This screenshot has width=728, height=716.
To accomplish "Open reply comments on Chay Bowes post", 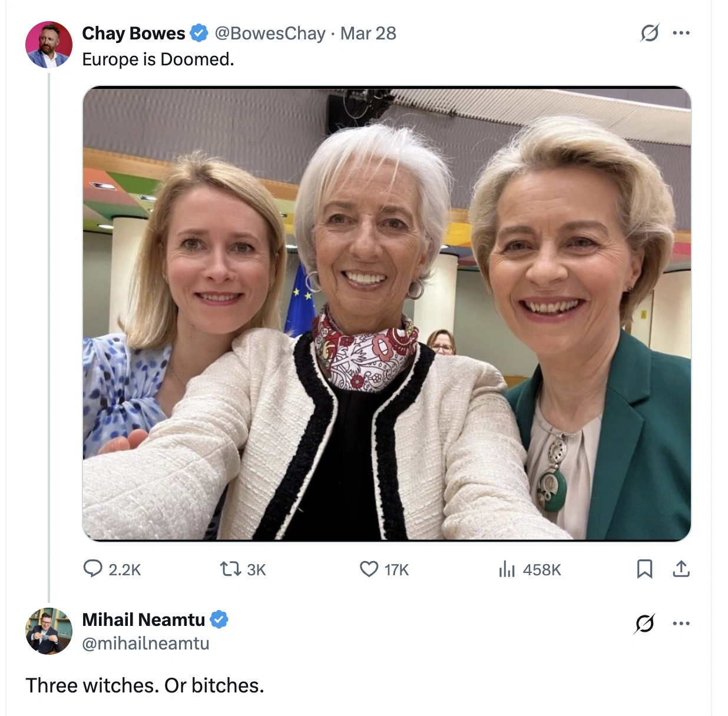I will [93, 569].
